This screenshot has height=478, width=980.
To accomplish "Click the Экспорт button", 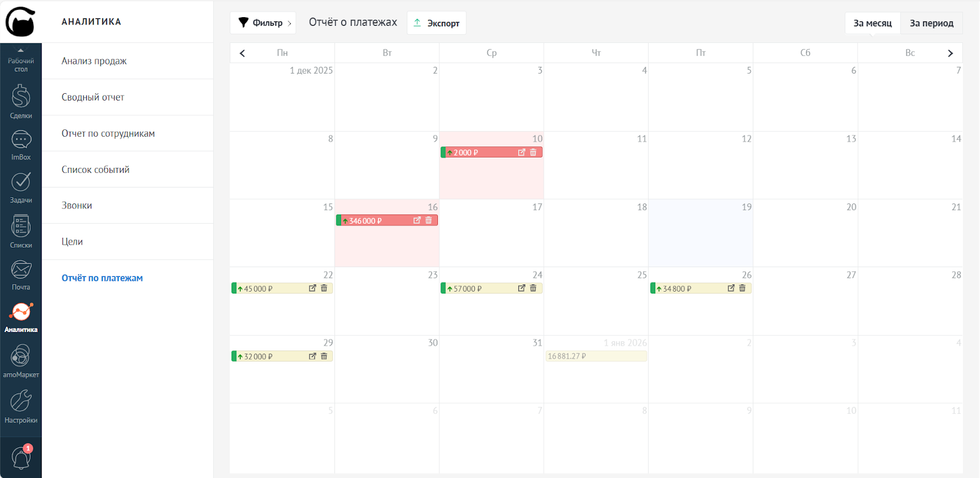I will click(437, 23).
